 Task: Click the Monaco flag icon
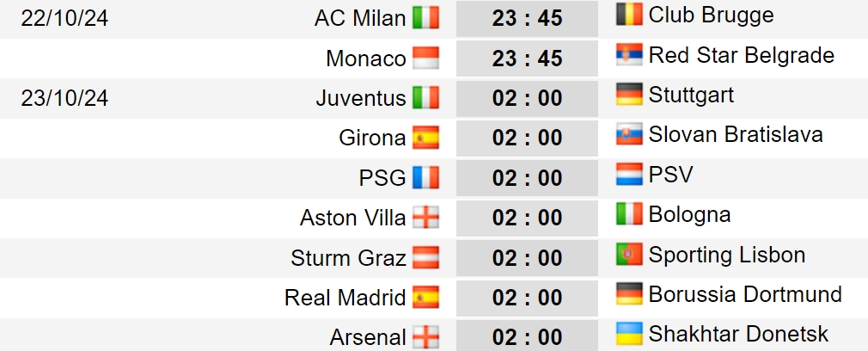[425, 58]
